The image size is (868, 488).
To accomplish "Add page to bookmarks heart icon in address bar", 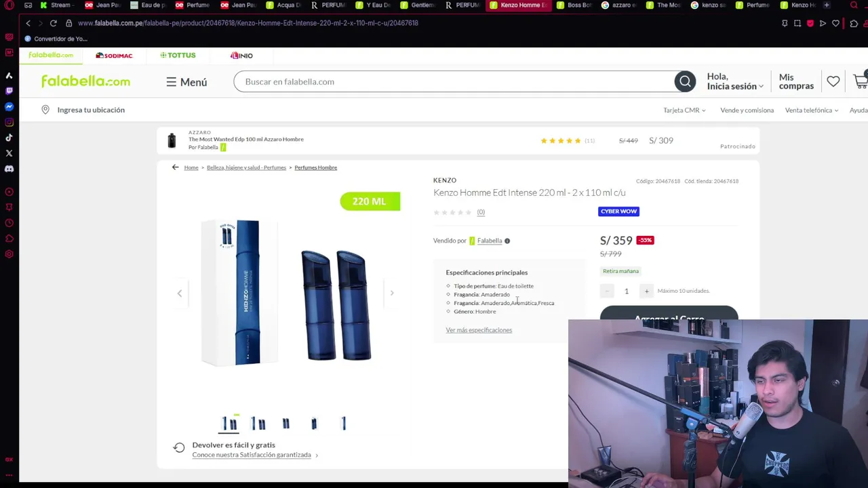I will 836,23.
